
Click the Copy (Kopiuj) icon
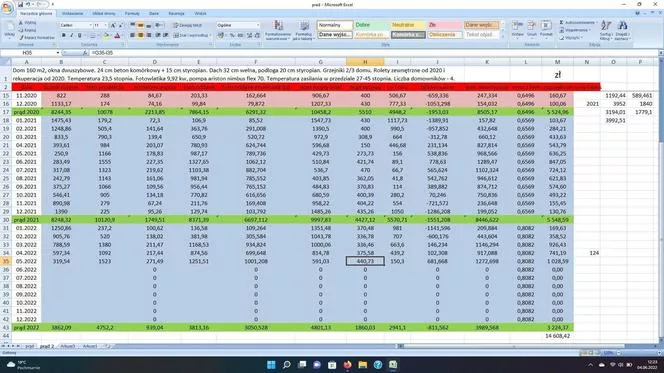[x=20, y=30]
